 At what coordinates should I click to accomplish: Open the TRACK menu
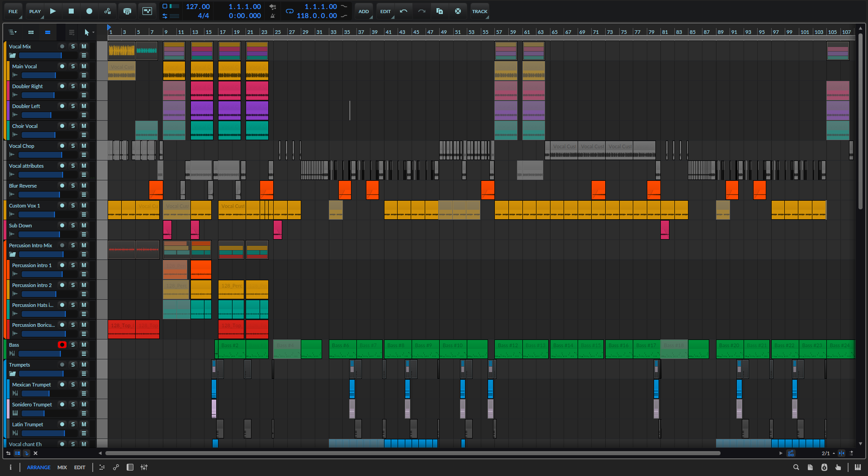pos(479,11)
